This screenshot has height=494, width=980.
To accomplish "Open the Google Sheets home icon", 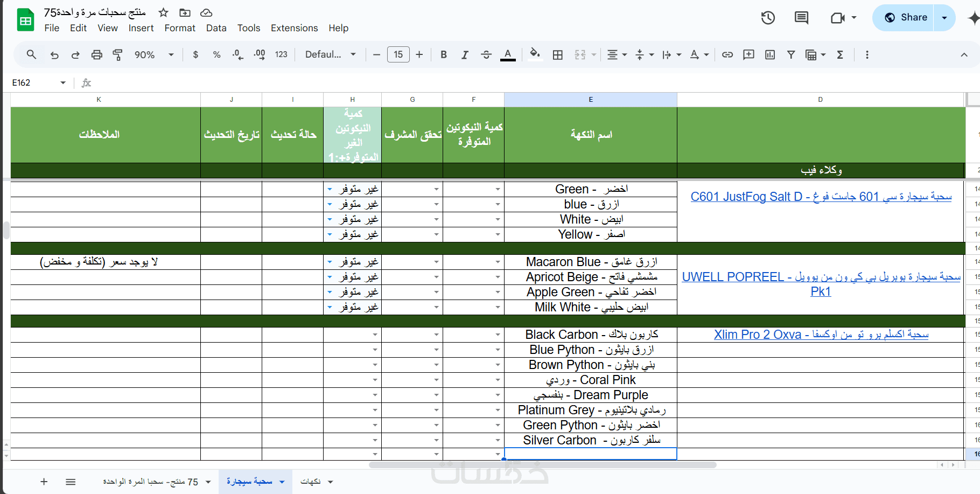I will (x=25, y=20).
